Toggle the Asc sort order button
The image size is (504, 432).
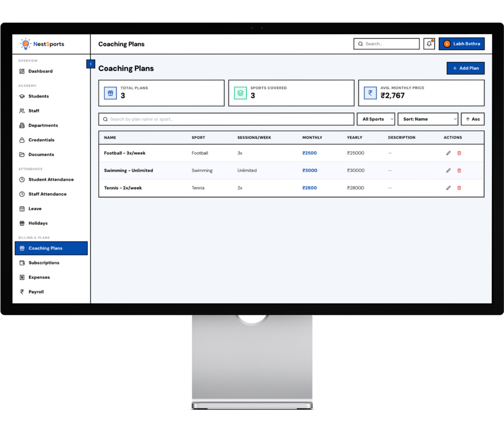click(473, 119)
